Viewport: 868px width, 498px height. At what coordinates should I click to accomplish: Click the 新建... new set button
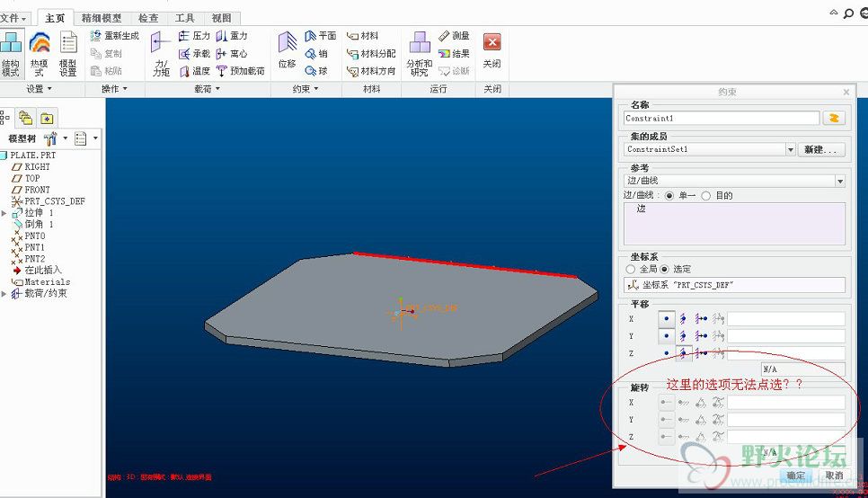pyautogui.click(x=821, y=149)
